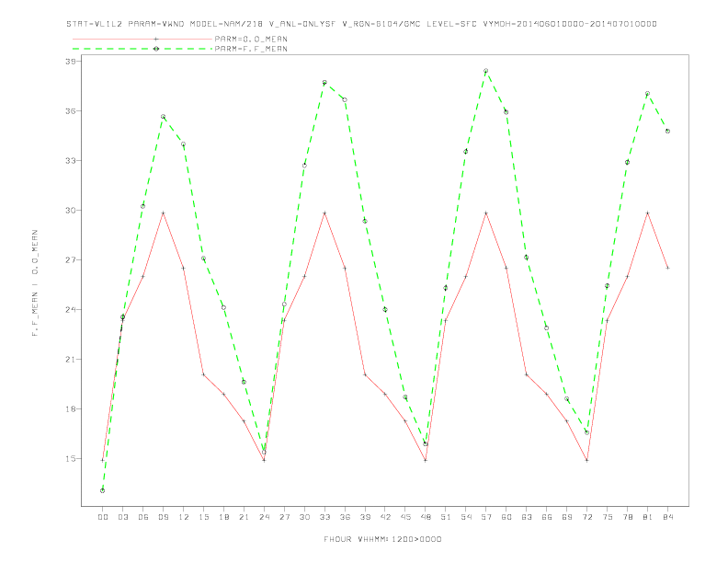This screenshot has width=728, height=563.
Task: Click the green dashed legend line sample
Action: tap(142, 49)
